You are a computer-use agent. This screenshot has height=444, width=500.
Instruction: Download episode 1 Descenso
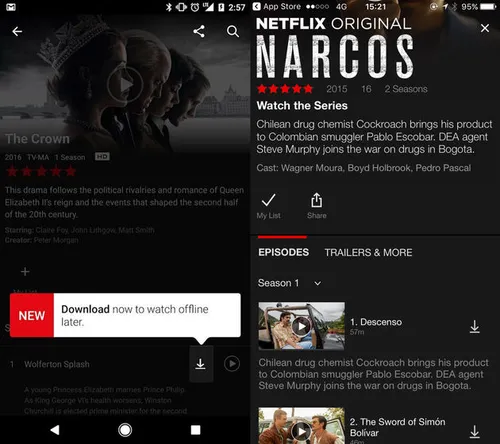475,327
